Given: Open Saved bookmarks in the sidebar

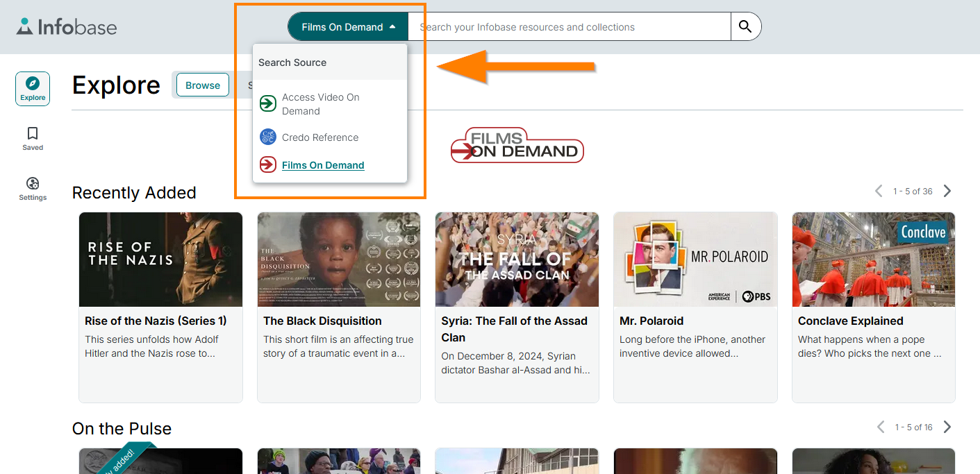Looking at the screenshot, I should coord(33,138).
